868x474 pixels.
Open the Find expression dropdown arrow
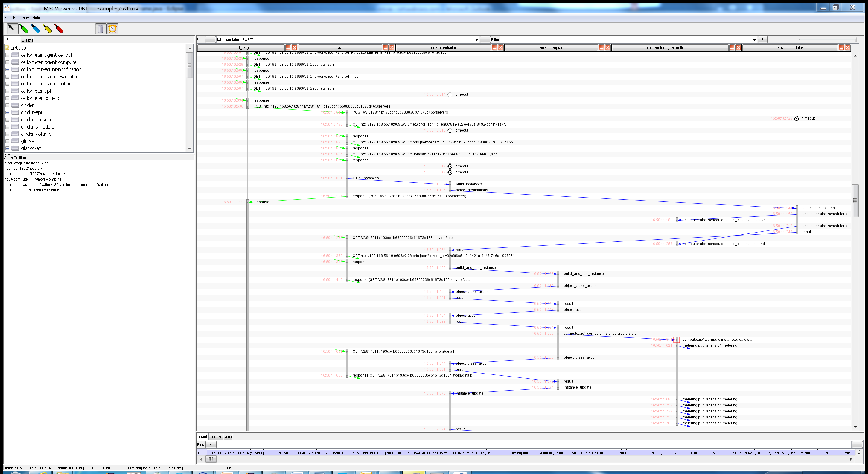coord(476,40)
